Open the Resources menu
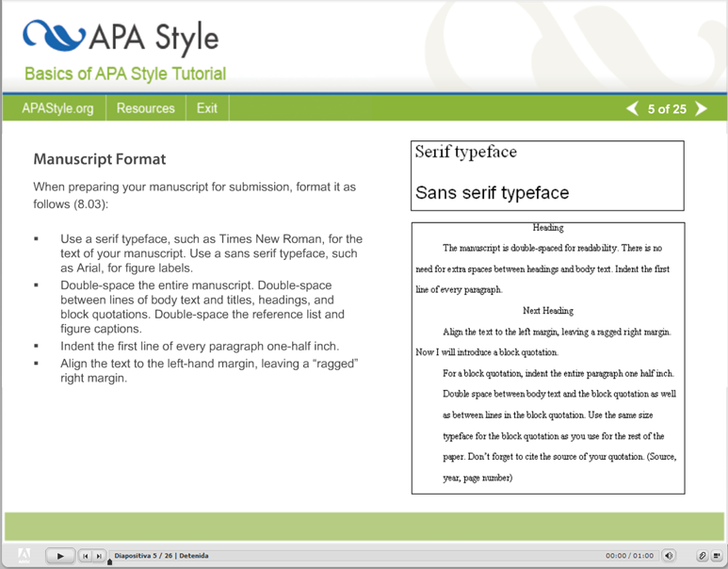 (x=145, y=108)
